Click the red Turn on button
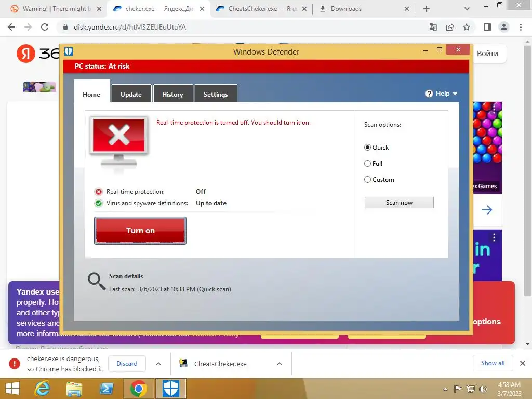 140,230
